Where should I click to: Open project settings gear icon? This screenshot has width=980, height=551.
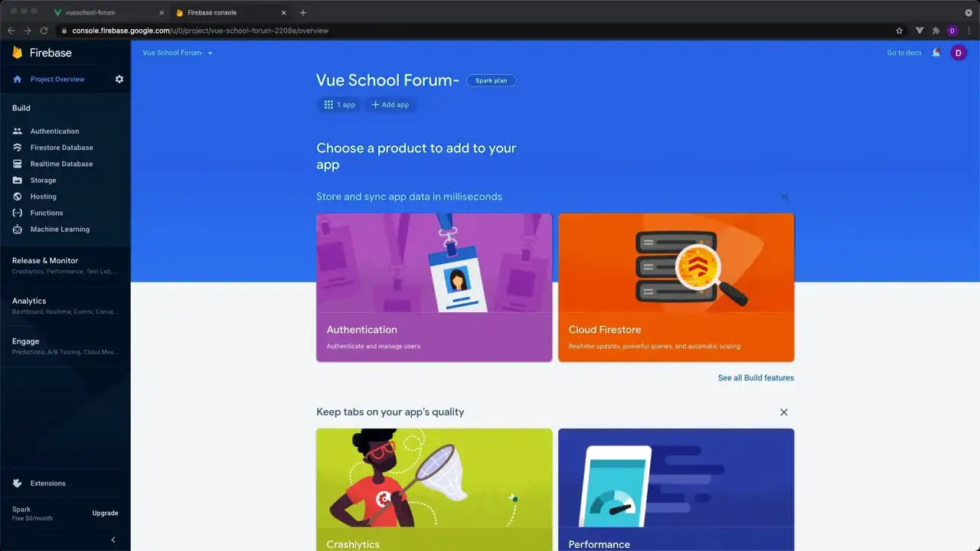tap(119, 79)
